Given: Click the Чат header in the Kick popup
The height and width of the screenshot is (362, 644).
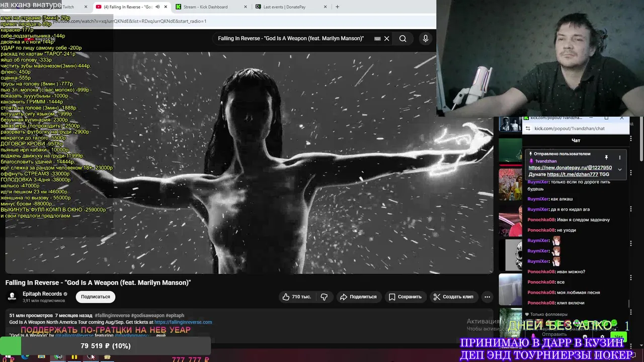Looking at the screenshot, I should 576,140.
